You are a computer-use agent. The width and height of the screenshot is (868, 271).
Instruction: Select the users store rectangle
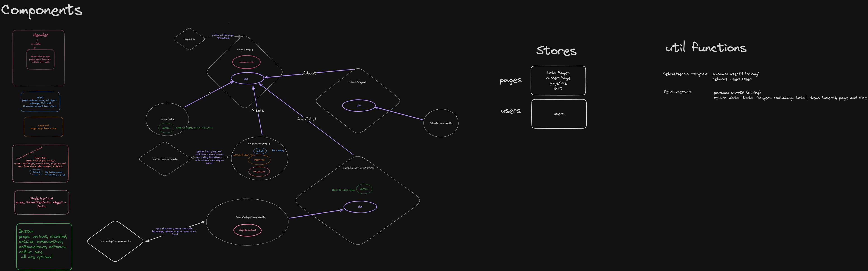coord(559,114)
